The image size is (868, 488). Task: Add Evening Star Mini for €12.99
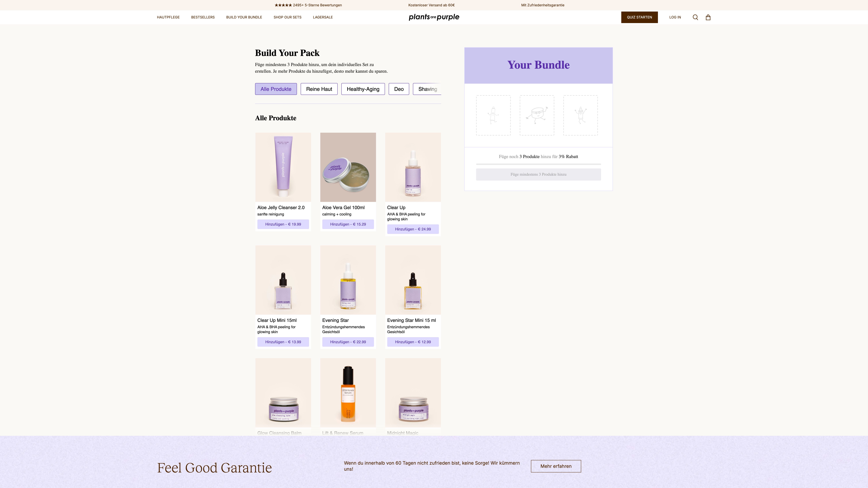[x=413, y=342]
